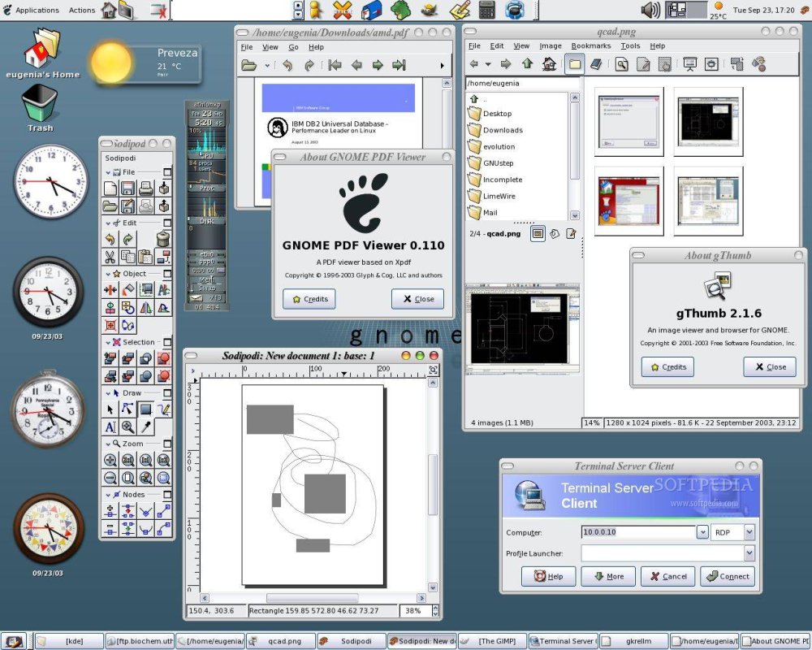This screenshot has height=650, width=812.
Task: Toggle the Folder view button in gThumb toolbar
Action: coord(574,63)
